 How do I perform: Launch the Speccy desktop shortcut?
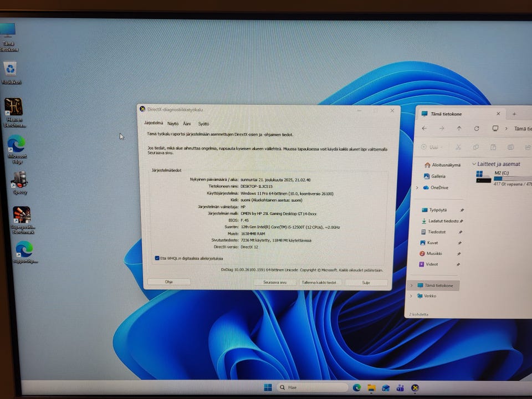click(19, 182)
